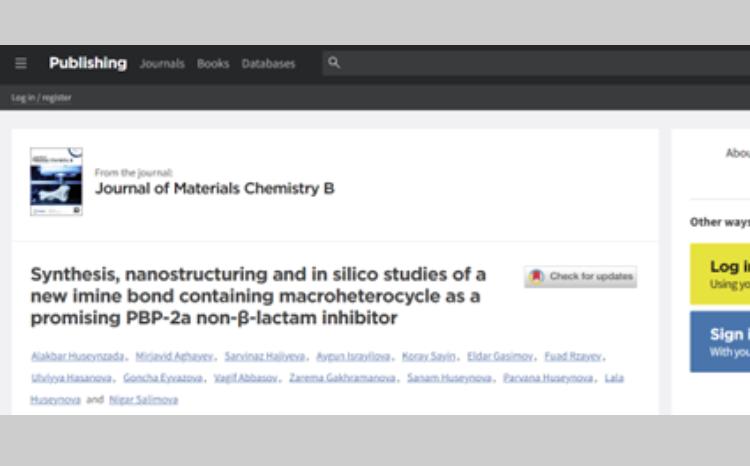Open author Fuad Rzayev link
This screenshot has width=750, height=466.
coord(573,356)
